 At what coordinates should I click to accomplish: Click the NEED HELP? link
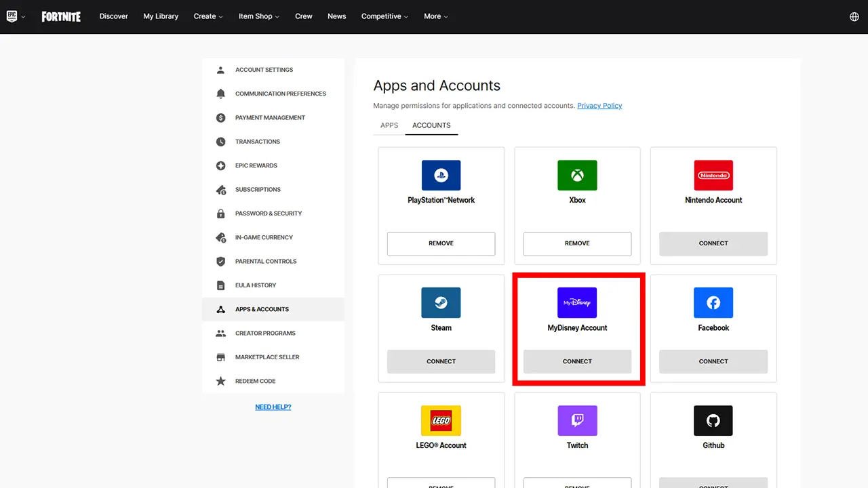coord(273,407)
